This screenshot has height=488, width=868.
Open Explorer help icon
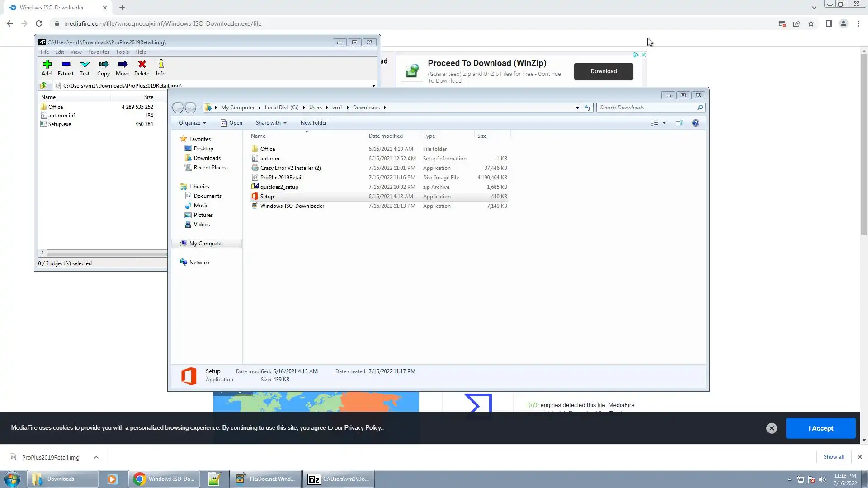point(695,123)
